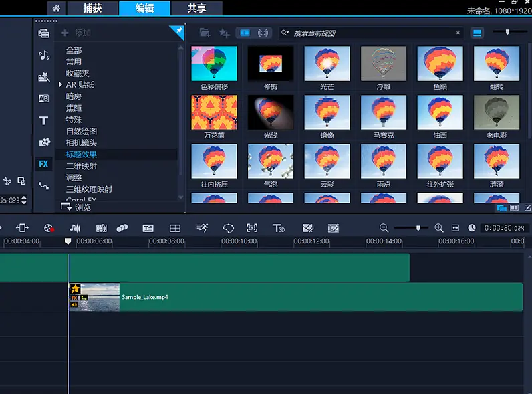Select the 二维映射 category
Viewport: 532px width, 394px height.
coord(82,166)
